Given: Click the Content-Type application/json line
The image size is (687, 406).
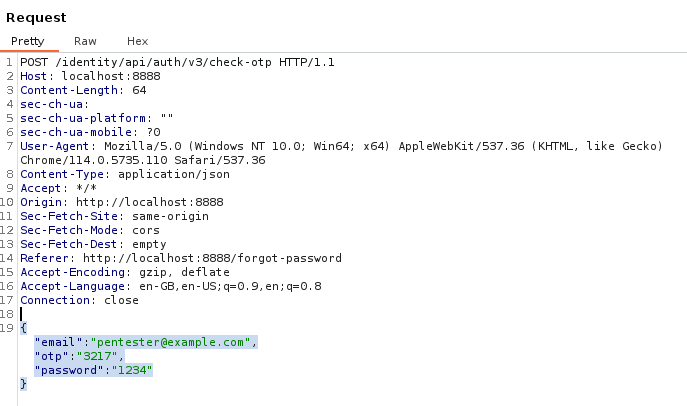Looking at the screenshot, I should pyautogui.click(x=125, y=174).
